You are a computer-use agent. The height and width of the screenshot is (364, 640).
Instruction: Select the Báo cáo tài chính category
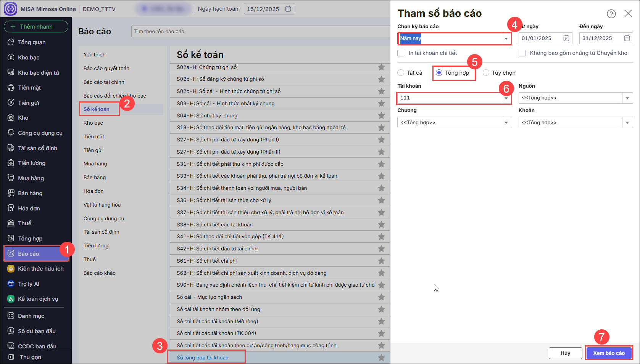pos(104,82)
